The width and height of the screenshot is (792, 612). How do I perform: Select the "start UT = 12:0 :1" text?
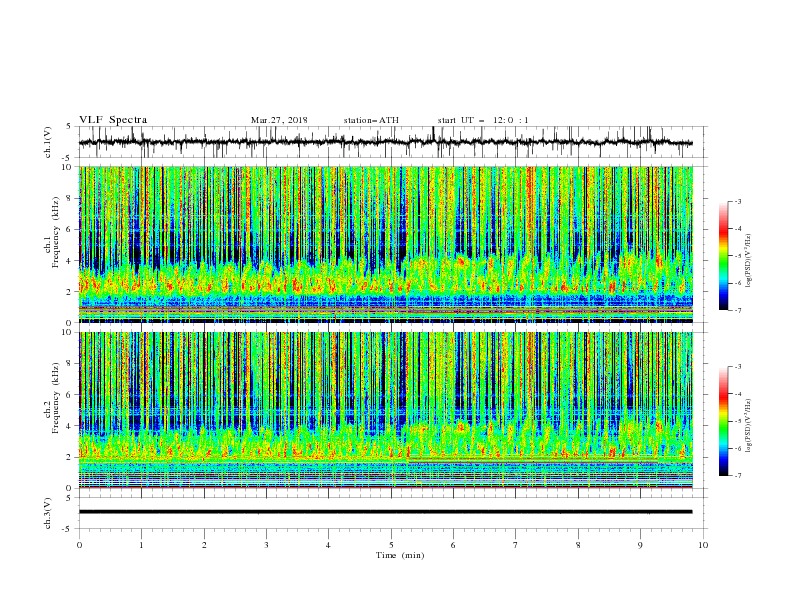pyautogui.click(x=483, y=120)
